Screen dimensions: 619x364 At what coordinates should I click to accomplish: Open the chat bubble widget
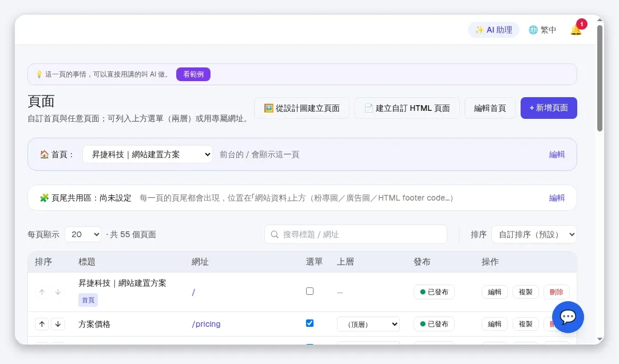click(568, 317)
